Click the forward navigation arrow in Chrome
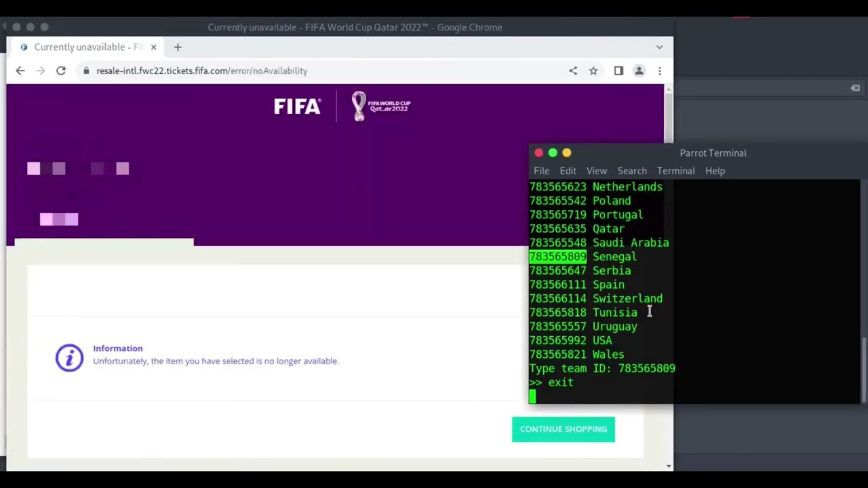 [41, 70]
